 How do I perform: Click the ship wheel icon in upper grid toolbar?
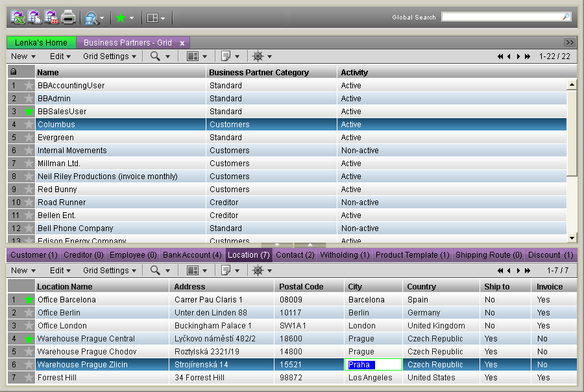pos(258,56)
